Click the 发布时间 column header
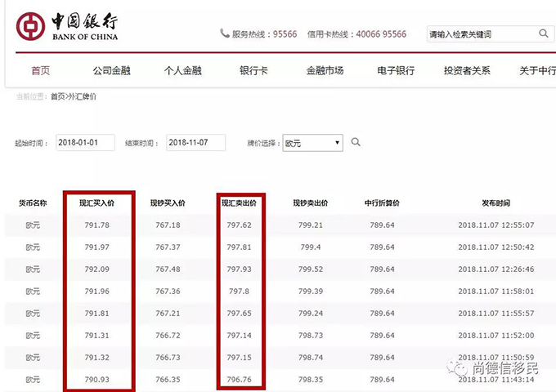This screenshot has width=556, height=392. pos(495,203)
